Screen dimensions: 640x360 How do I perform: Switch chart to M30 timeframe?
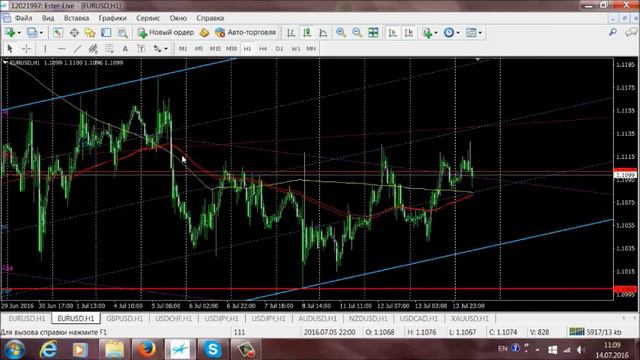pos(231,49)
